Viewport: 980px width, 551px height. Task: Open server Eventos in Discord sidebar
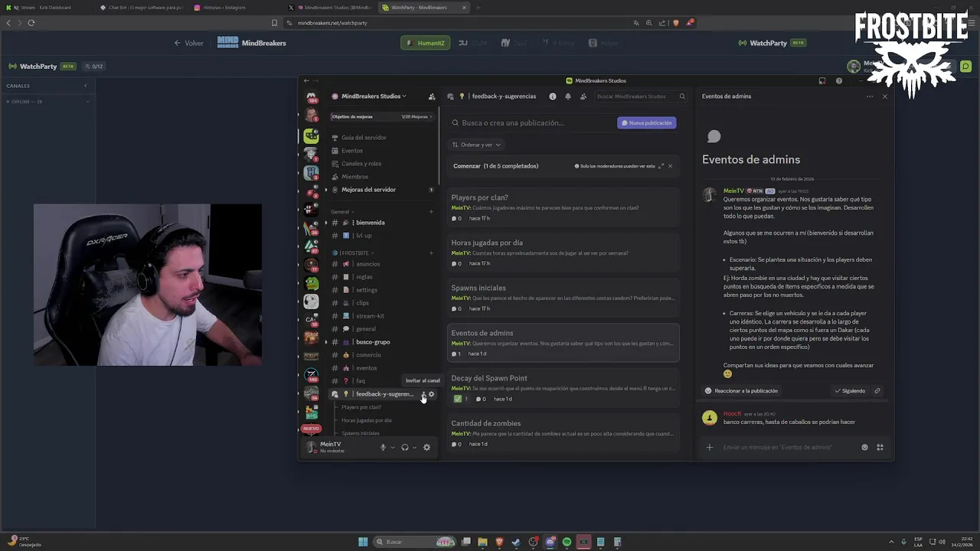382,151
